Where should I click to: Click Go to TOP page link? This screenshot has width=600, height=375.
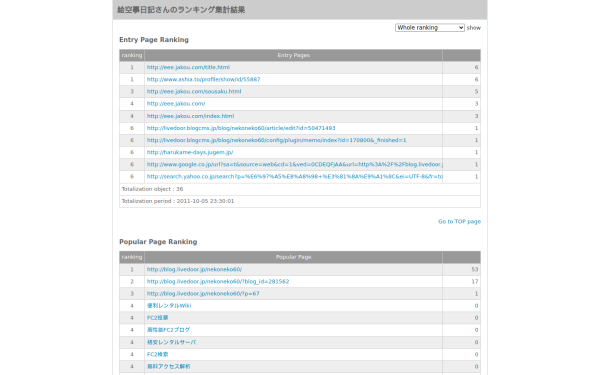tap(460, 222)
